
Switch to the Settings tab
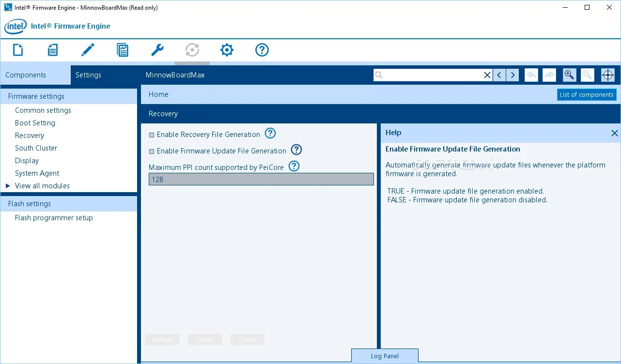click(x=88, y=75)
